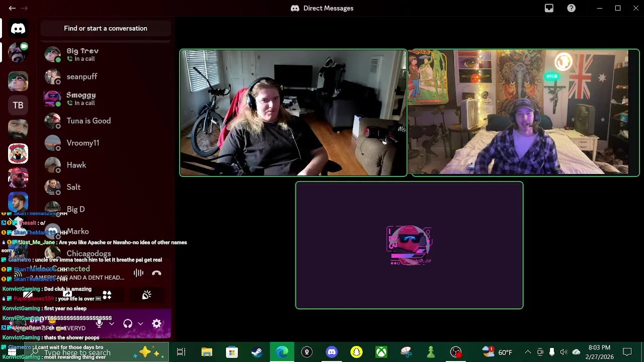Open Hawk direct message
The width and height of the screenshot is (644, 362).
[x=106, y=165]
